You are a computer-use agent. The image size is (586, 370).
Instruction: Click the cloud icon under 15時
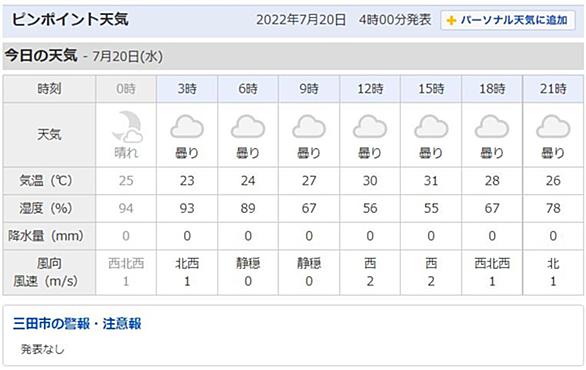click(x=431, y=127)
